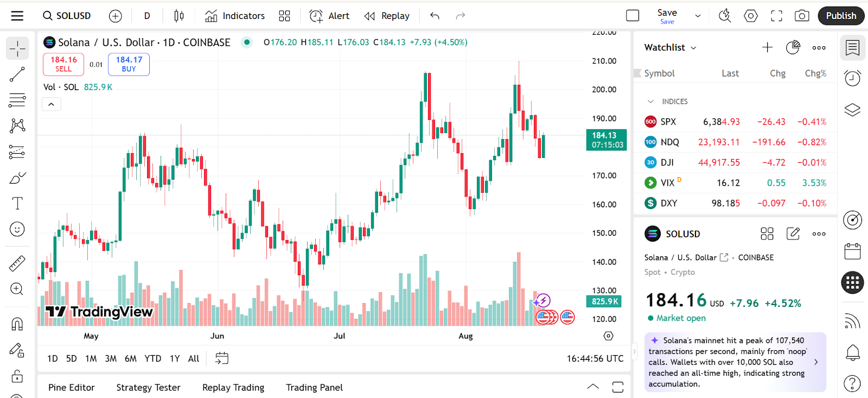Publish the chart idea
This screenshot has height=398, width=868.
click(841, 16)
